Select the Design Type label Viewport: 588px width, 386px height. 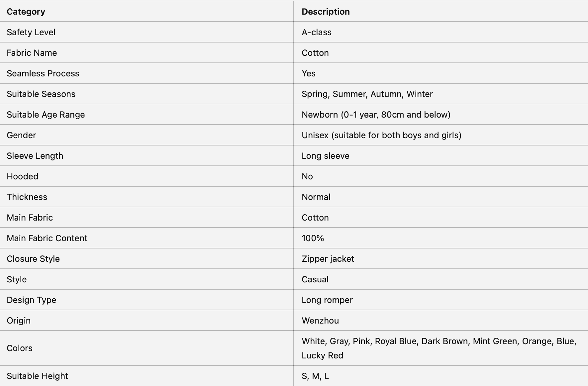[31, 300]
